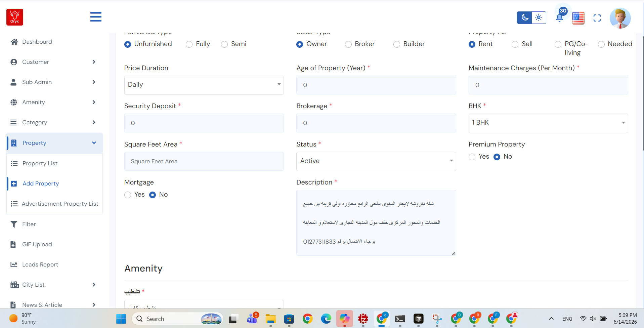Click Age of Property input field

point(376,85)
